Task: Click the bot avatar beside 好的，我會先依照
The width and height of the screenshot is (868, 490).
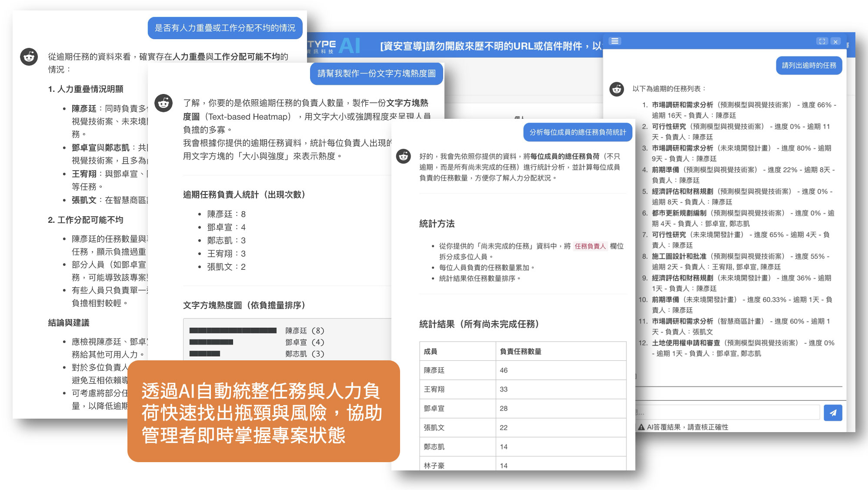Action: point(404,156)
